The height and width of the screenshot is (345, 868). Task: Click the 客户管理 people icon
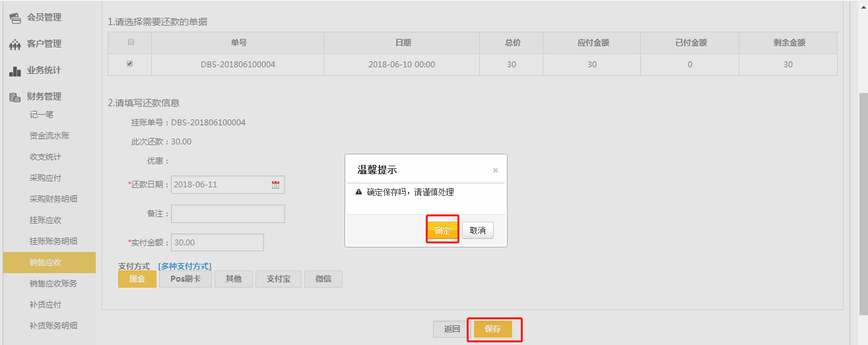tap(15, 44)
